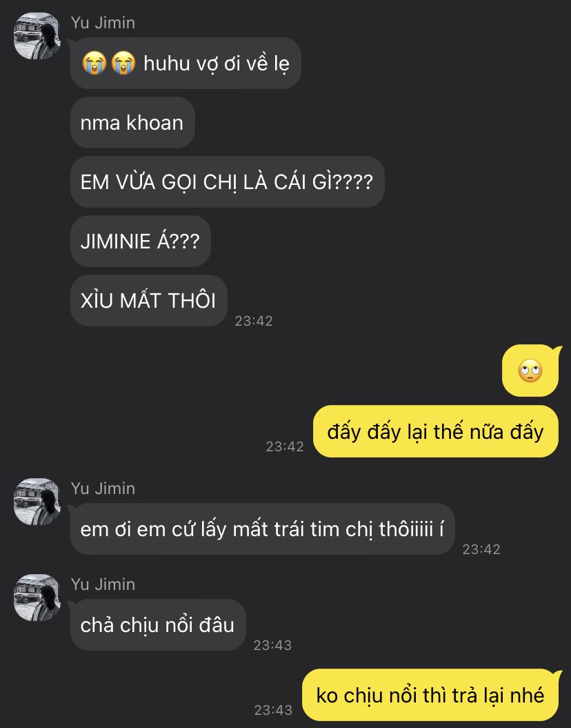Screen dimensions: 571x728
Task: Select the 'XỈU MẤT THÔI' message
Action: click(x=148, y=300)
